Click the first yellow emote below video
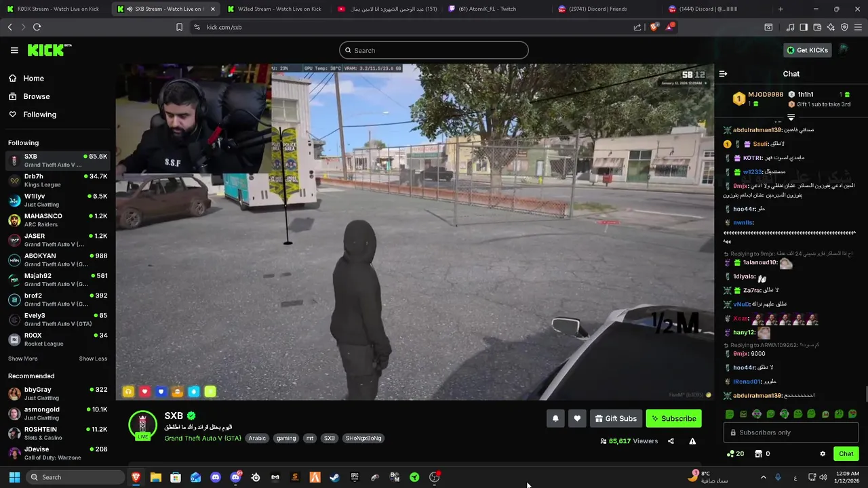Viewport: 868px width, 488px height. tap(128, 391)
